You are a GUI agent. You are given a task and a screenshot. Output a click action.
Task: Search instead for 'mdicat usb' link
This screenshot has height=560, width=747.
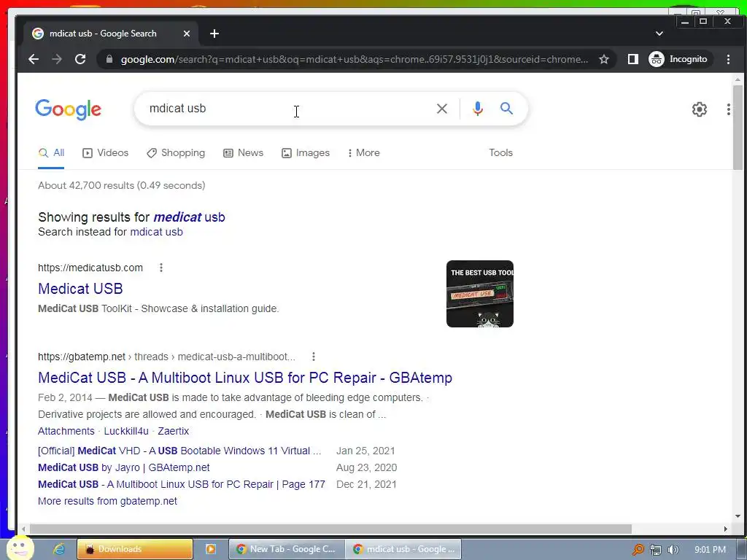[156, 232]
